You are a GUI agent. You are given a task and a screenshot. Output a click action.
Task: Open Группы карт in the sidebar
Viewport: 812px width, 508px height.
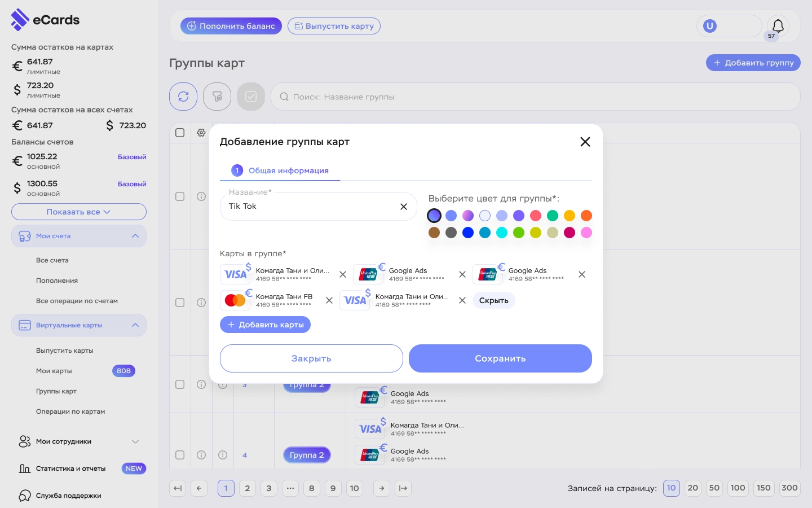pos(56,391)
